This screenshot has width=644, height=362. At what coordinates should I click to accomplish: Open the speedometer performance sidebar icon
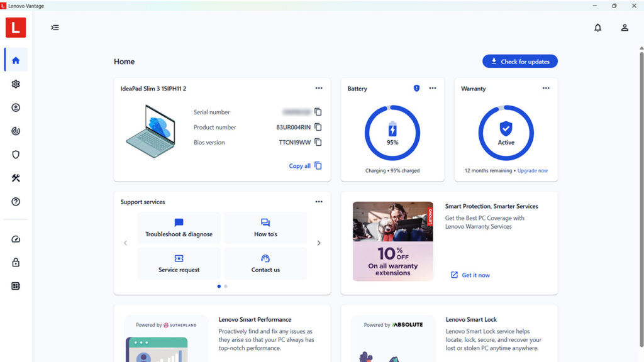(x=16, y=239)
